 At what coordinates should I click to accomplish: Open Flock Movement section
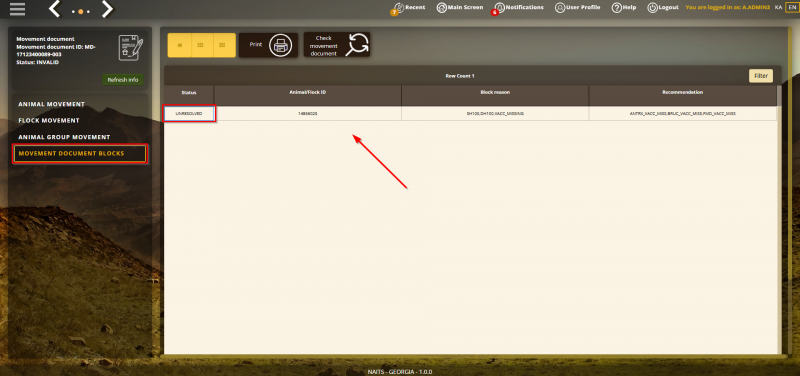[x=49, y=120]
